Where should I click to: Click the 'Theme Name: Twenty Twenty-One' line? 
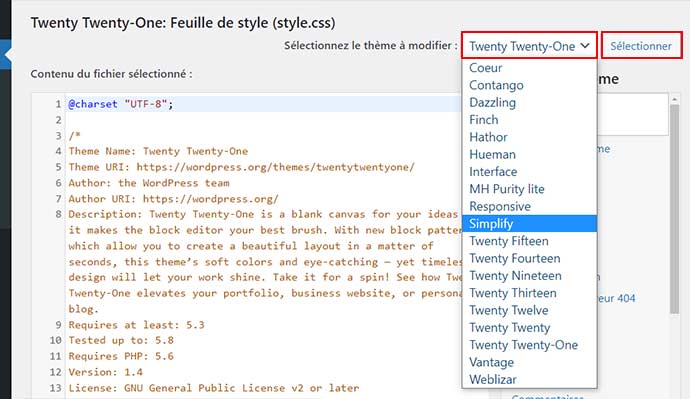[158, 151]
